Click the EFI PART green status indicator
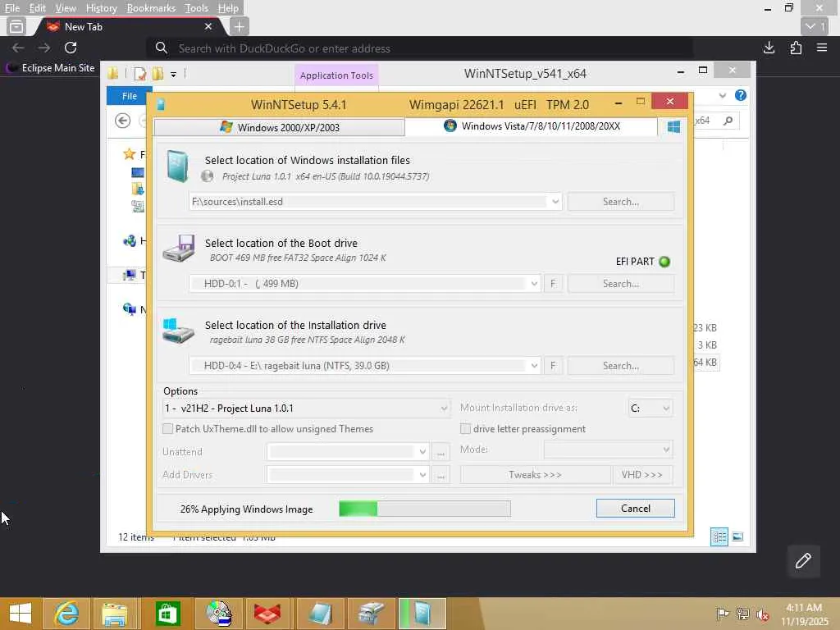This screenshot has width=840, height=630. (664, 262)
